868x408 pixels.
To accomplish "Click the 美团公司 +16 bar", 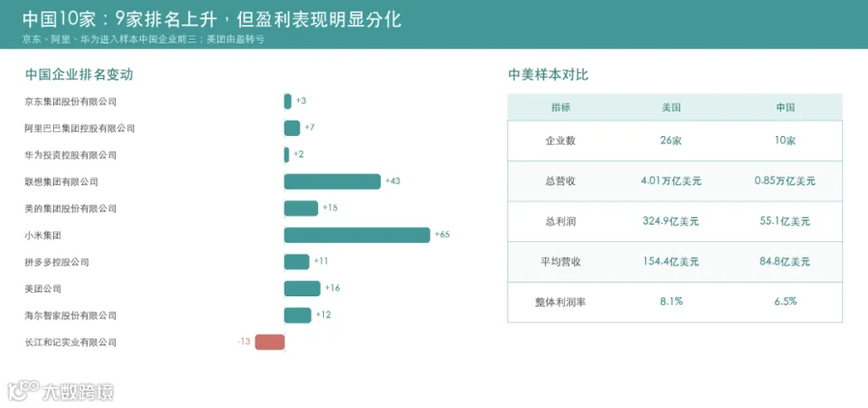I will [x=302, y=288].
